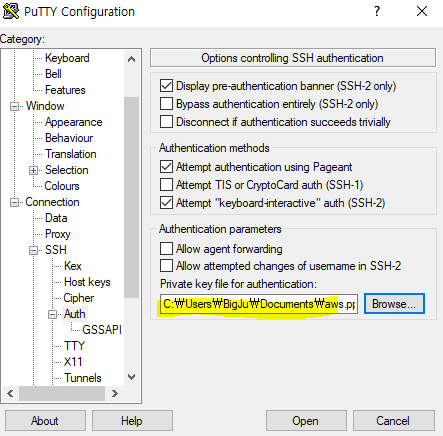Open the Appearance category
This screenshot has height=436, width=443.
73,122
